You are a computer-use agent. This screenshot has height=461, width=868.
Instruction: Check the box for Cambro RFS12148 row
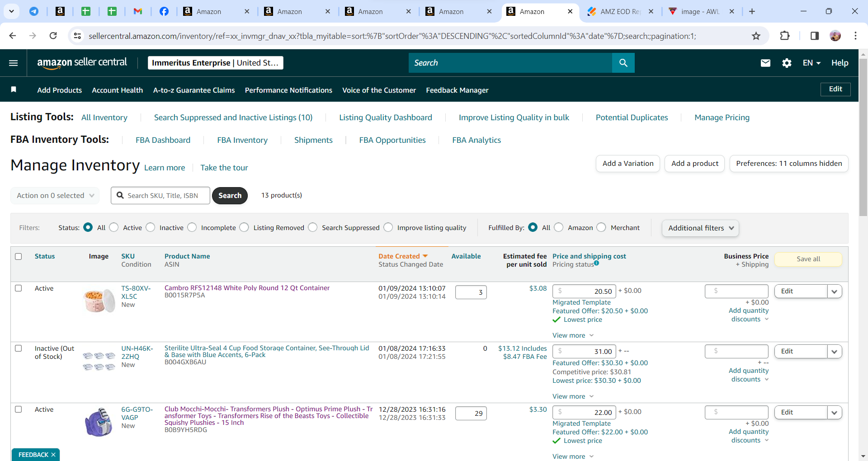tap(19, 288)
